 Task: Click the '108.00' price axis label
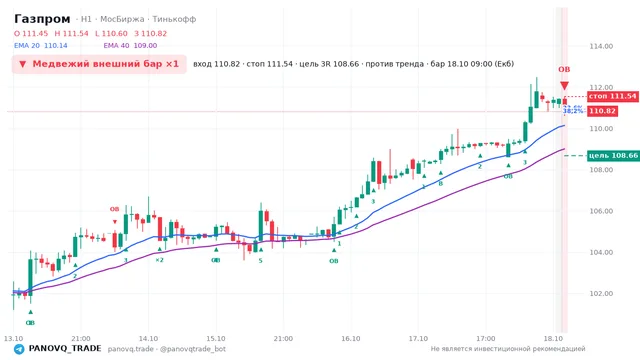pyautogui.click(x=601, y=170)
